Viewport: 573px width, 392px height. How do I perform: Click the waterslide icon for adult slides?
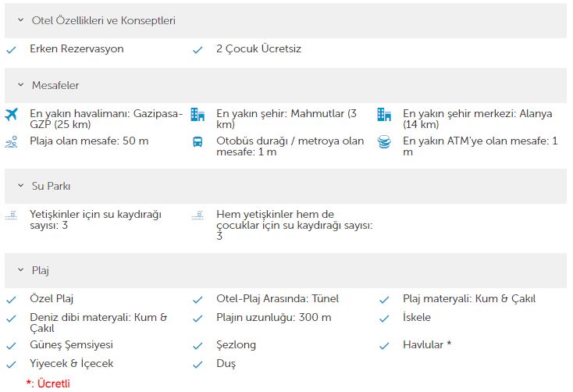(x=12, y=215)
